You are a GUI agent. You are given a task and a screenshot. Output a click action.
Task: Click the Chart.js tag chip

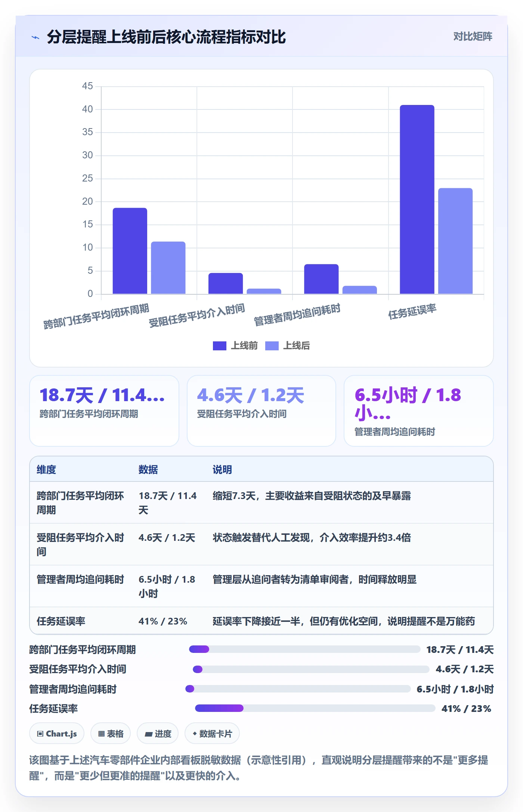point(57,734)
